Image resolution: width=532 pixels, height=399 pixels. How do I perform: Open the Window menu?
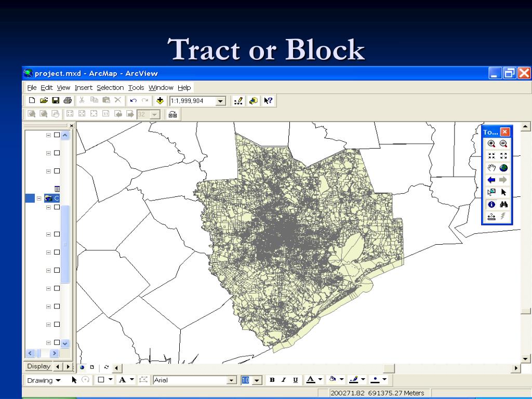161,87
